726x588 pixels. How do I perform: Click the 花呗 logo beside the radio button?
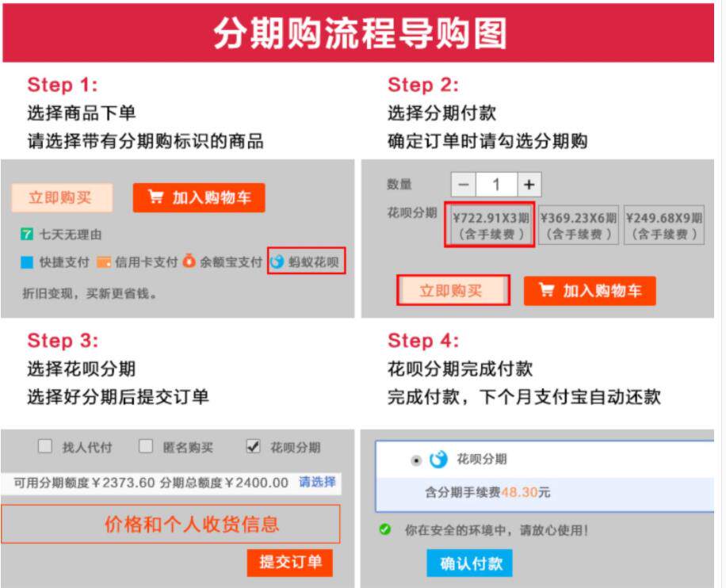(438, 460)
